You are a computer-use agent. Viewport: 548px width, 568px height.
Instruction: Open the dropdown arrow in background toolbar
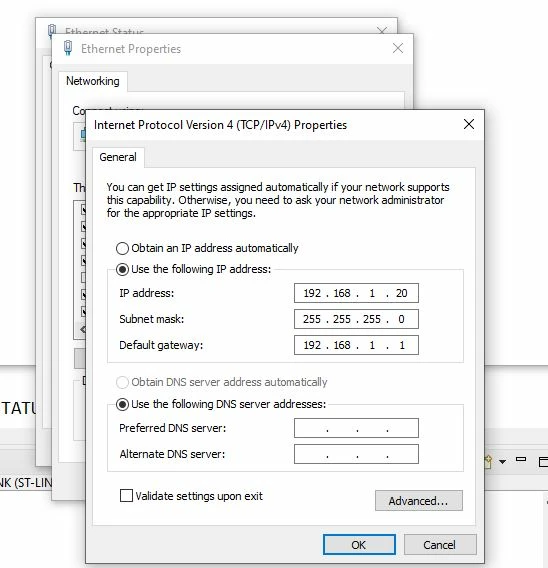coord(502,462)
